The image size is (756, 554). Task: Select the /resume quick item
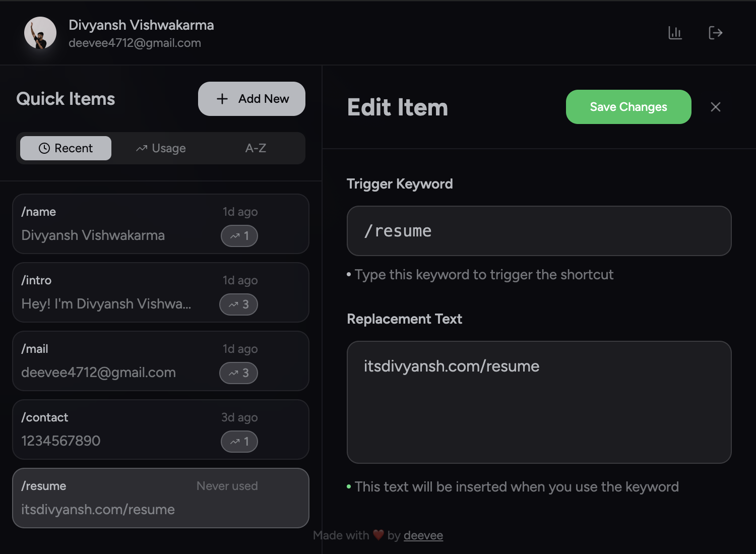coord(160,498)
